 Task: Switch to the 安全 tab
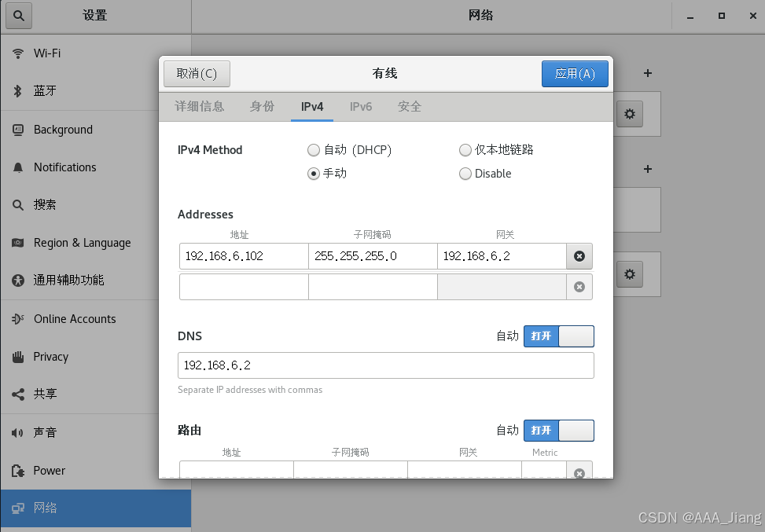[410, 107]
